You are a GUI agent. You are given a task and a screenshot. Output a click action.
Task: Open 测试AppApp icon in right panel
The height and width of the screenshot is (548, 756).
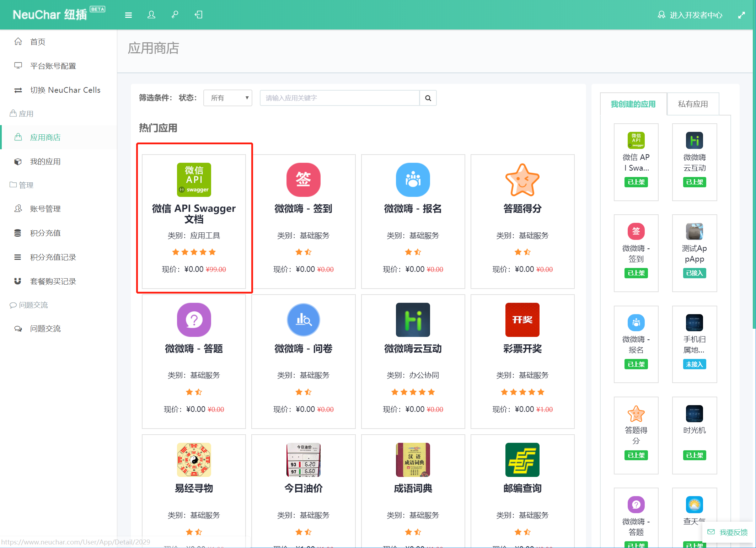point(695,231)
